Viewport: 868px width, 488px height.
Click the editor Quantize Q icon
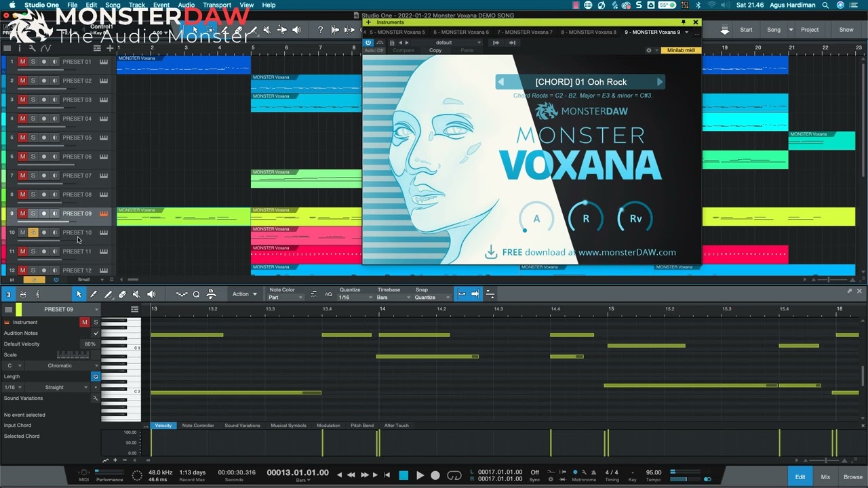point(197,294)
